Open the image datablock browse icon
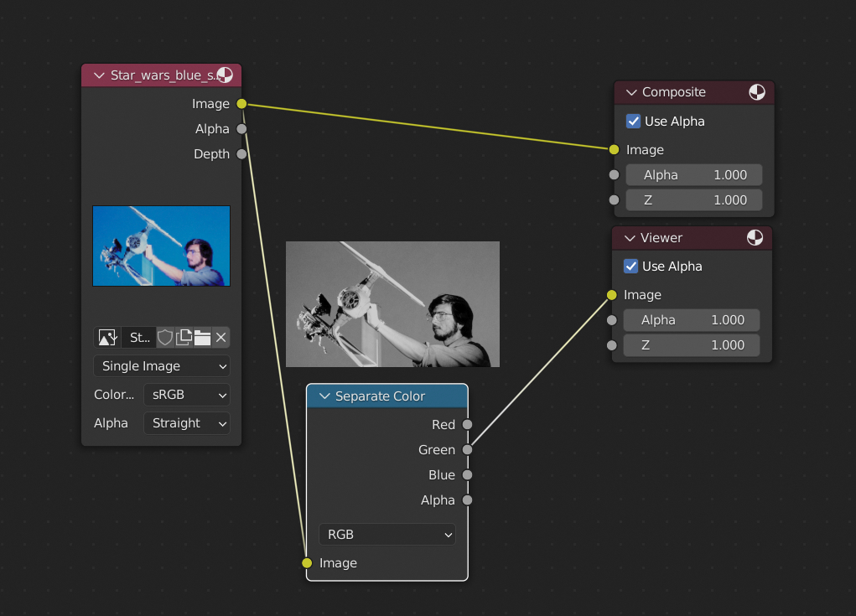Viewport: 856px width, 616px height. 107,338
